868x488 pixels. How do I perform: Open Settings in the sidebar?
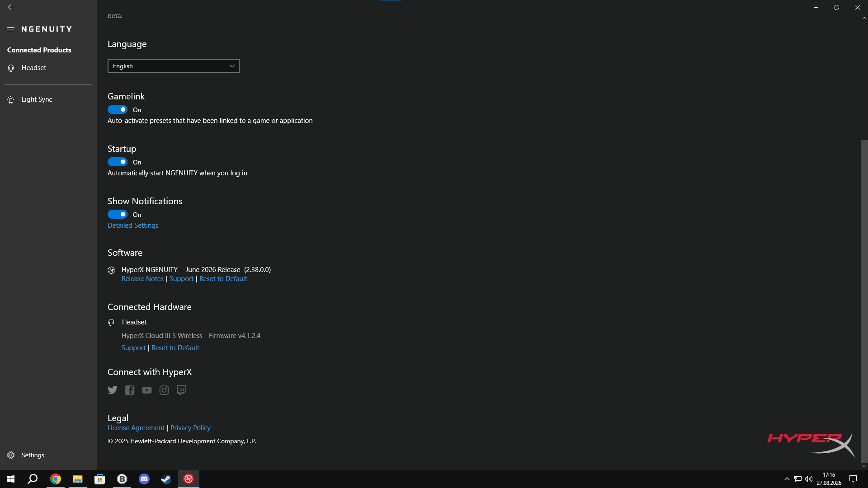(x=48, y=455)
